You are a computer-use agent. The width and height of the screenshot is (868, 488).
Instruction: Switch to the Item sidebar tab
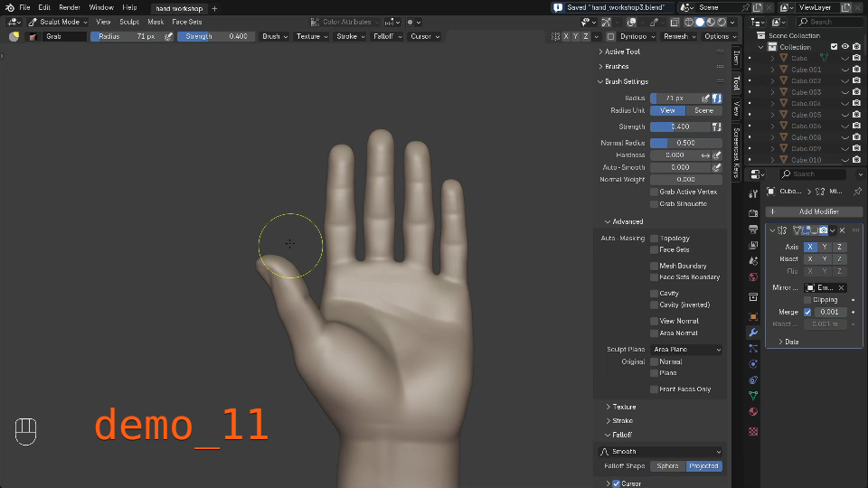click(736, 57)
